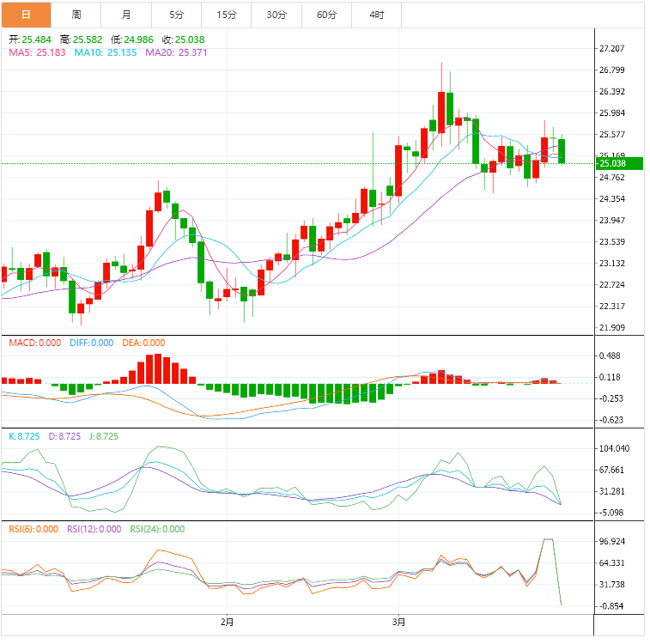Image resolution: width=650 pixels, height=644 pixels.
Task: Click the RSI(24) legend label
Action: coord(157,529)
